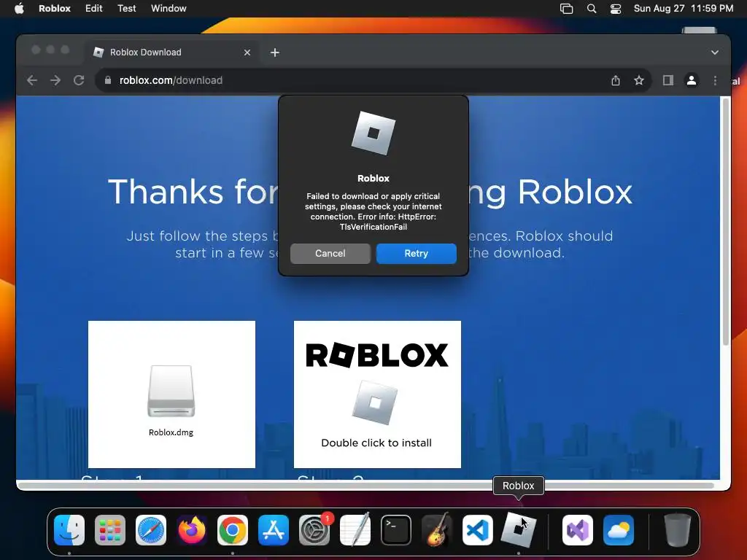Image resolution: width=747 pixels, height=560 pixels.
Task: Launch Safari from the dock
Action: click(x=151, y=530)
